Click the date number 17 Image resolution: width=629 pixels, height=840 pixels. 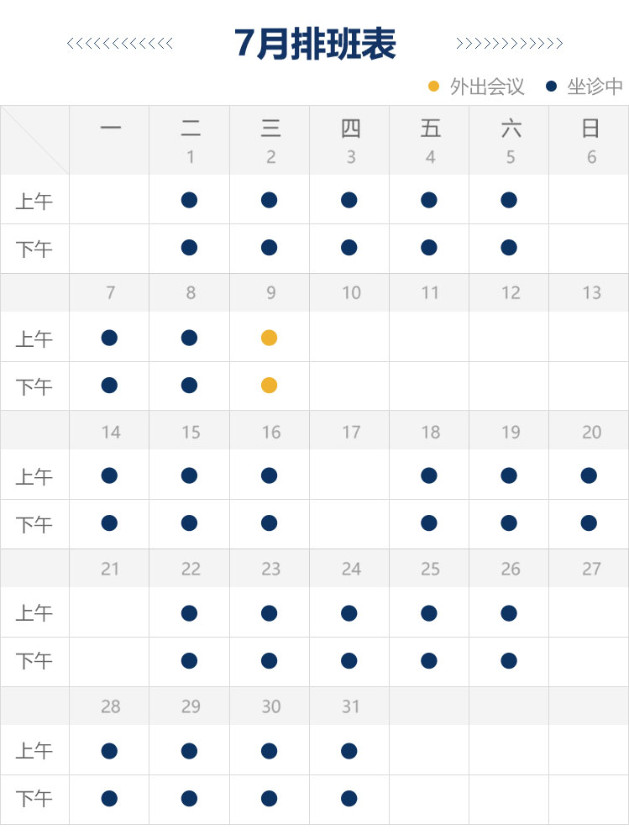pos(351,432)
